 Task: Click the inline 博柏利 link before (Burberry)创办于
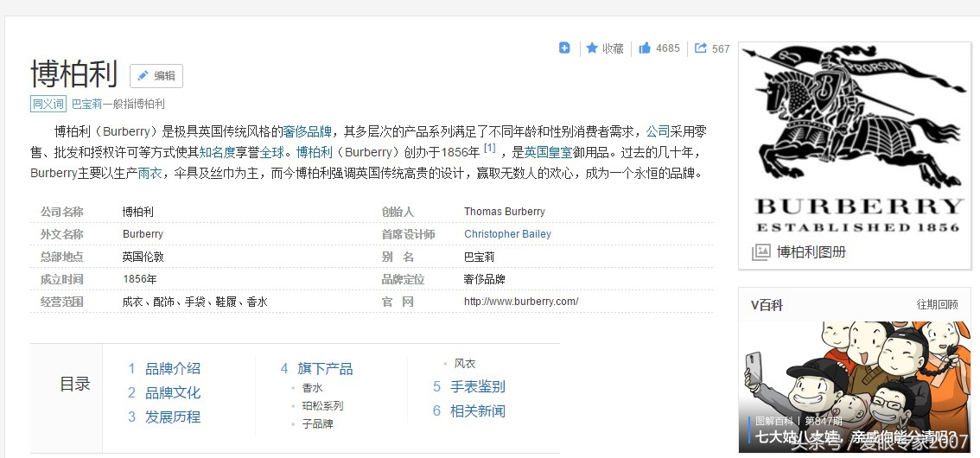(x=315, y=152)
